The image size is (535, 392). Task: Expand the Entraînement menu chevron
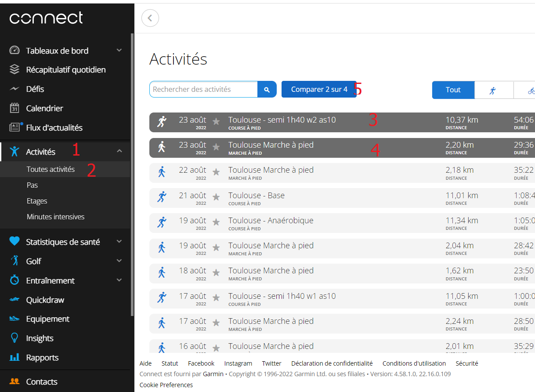[119, 280]
